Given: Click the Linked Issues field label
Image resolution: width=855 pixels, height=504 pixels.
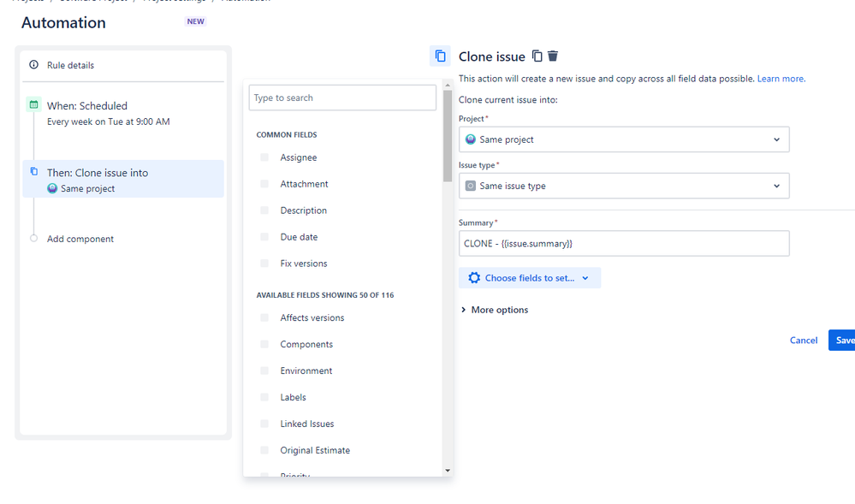Looking at the screenshot, I should 307,424.
